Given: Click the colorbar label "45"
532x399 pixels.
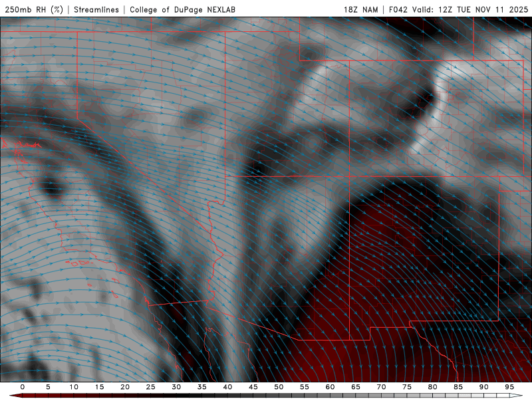Looking at the screenshot, I should pos(253,387).
